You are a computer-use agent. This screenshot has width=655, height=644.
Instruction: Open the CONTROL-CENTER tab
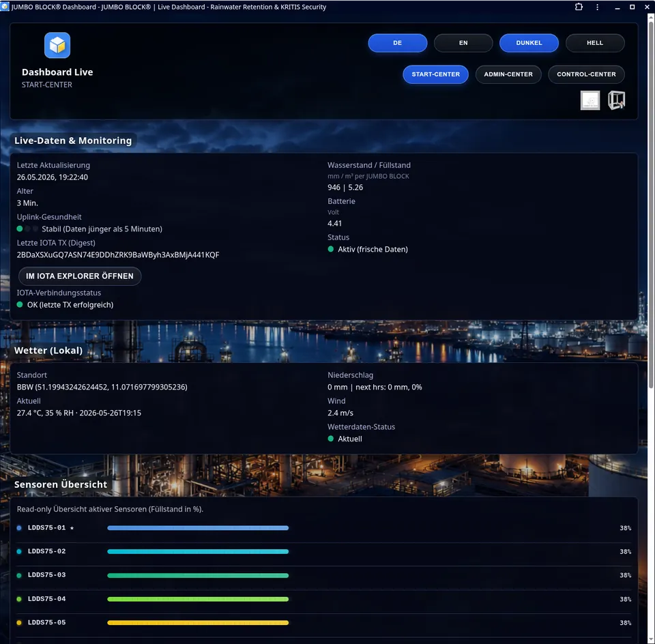coord(586,74)
